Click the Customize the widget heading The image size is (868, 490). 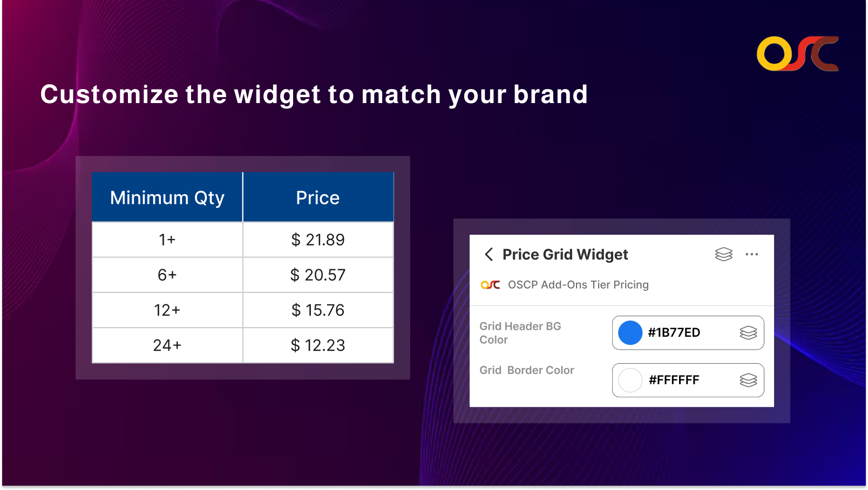pyautogui.click(x=314, y=94)
